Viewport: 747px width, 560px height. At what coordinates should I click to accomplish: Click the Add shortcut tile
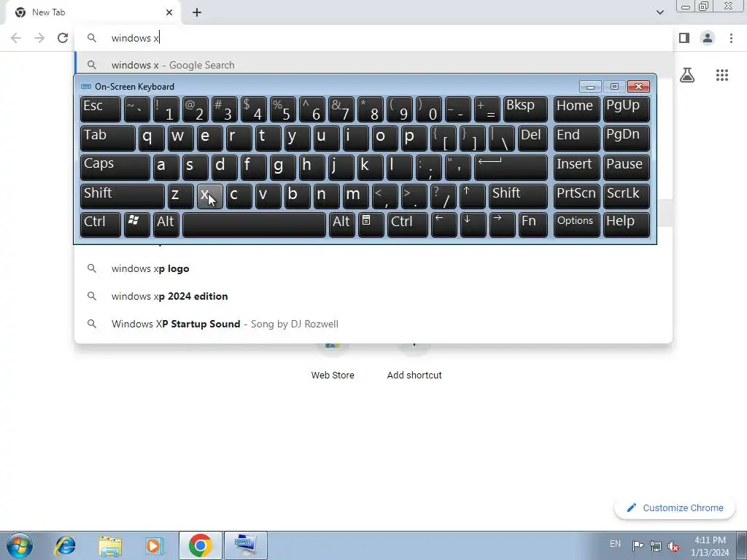[414, 363]
